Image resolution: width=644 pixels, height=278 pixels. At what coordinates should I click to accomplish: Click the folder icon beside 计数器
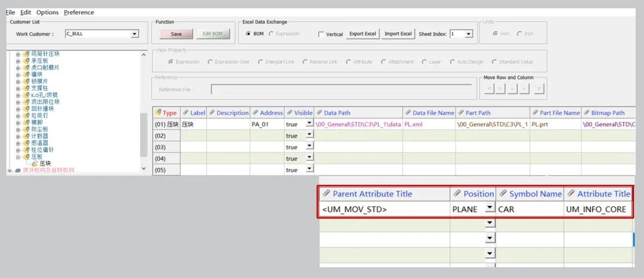pyautogui.click(x=27, y=136)
